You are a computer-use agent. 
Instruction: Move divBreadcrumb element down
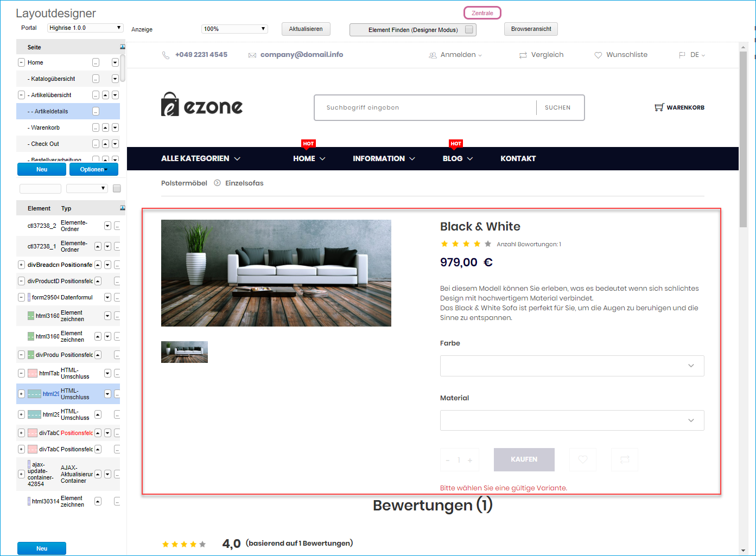pos(107,265)
